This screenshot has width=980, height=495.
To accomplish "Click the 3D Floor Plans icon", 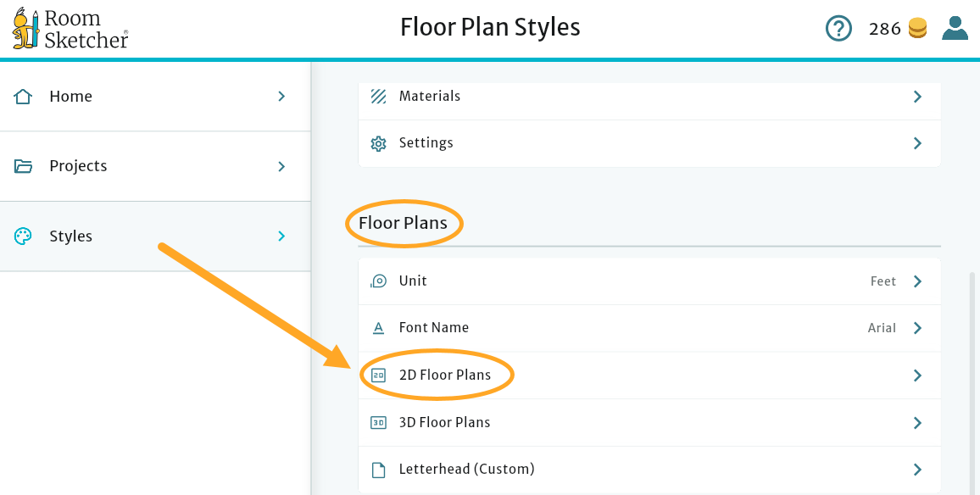I will 378,422.
